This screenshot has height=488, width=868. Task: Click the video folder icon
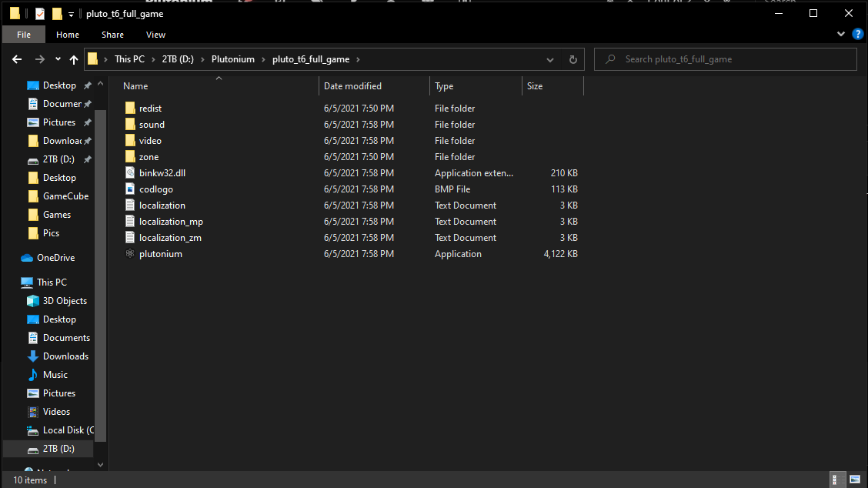tap(130, 140)
